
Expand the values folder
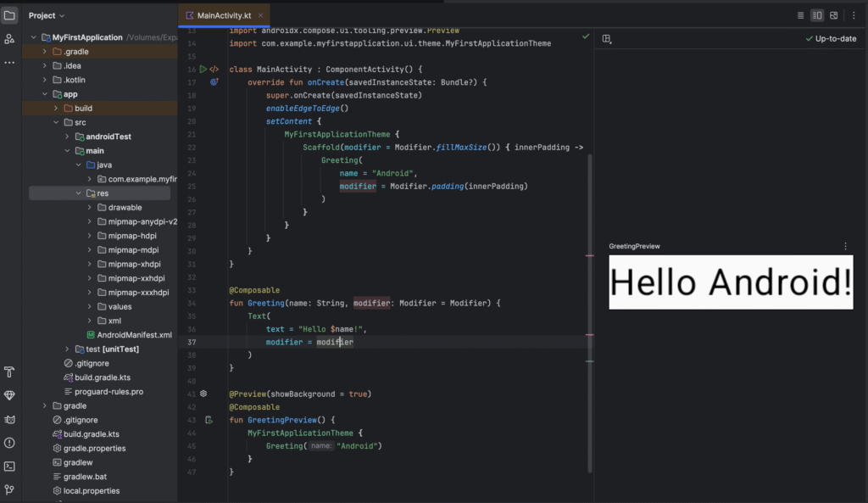89,307
